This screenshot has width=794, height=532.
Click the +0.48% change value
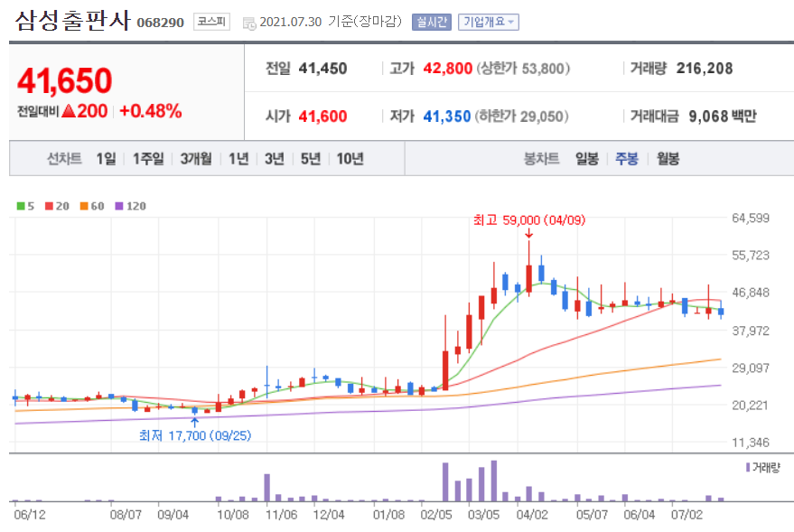tap(150, 111)
